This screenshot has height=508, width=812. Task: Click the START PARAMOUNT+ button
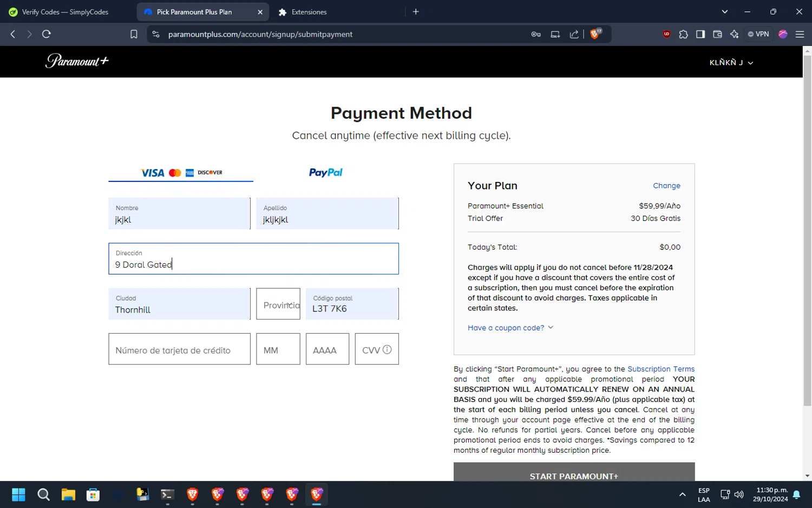[x=574, y=472]
